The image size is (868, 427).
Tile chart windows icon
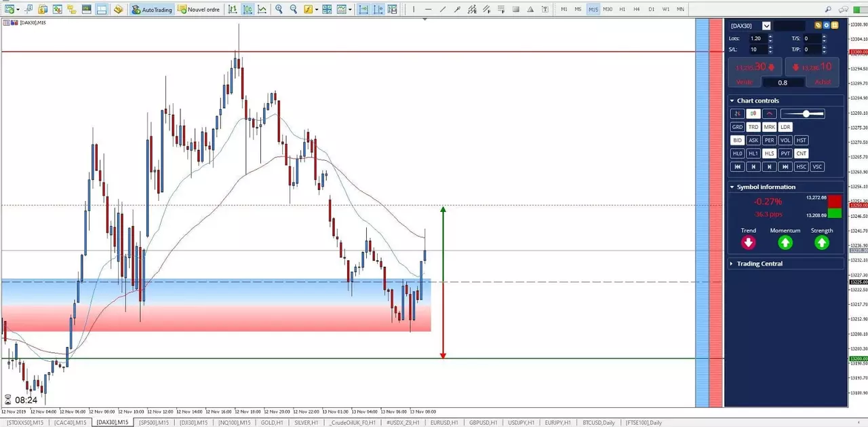click(x=327, y=10)
